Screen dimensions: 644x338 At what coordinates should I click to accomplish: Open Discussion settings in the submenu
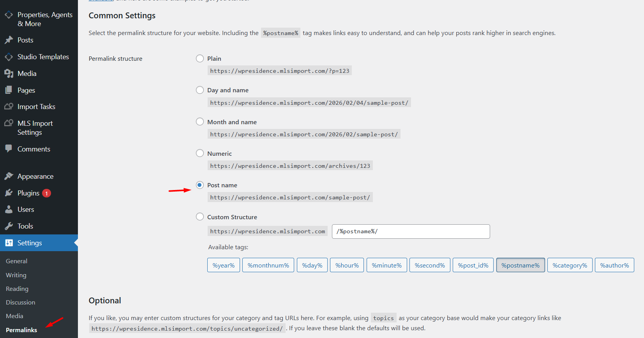[20, 303]
